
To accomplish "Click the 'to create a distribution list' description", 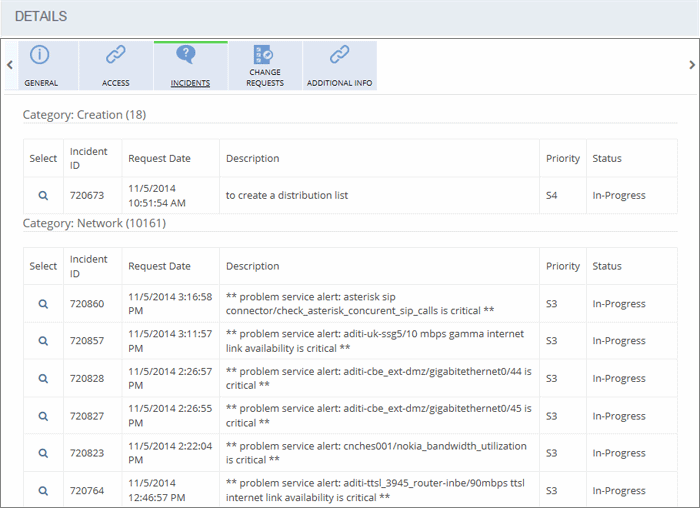I will pyautogui.click(x=286, y=196).
